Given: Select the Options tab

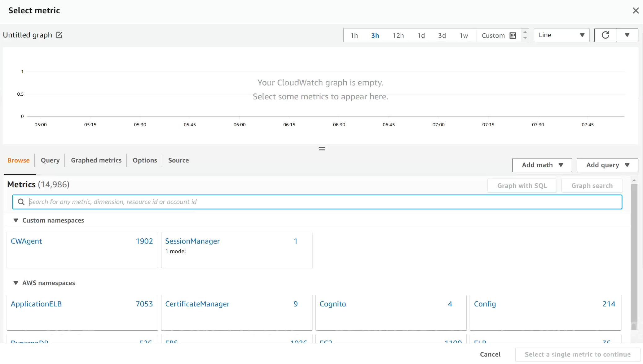Looking at the screenshot, I should click(x=145, y=160).
